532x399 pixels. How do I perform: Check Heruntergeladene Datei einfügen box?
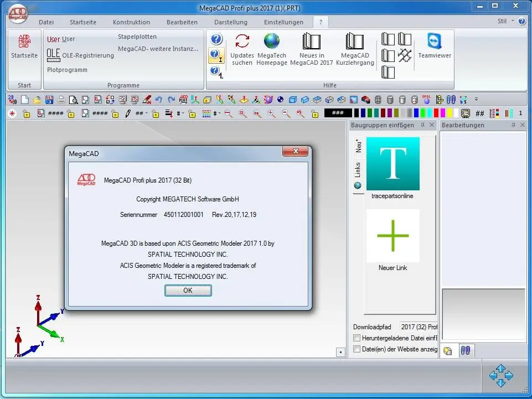point(357,338)
